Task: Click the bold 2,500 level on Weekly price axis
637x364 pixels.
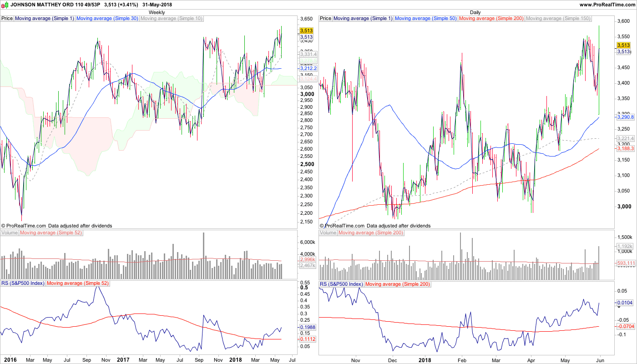Action: (x=306, y=164)
